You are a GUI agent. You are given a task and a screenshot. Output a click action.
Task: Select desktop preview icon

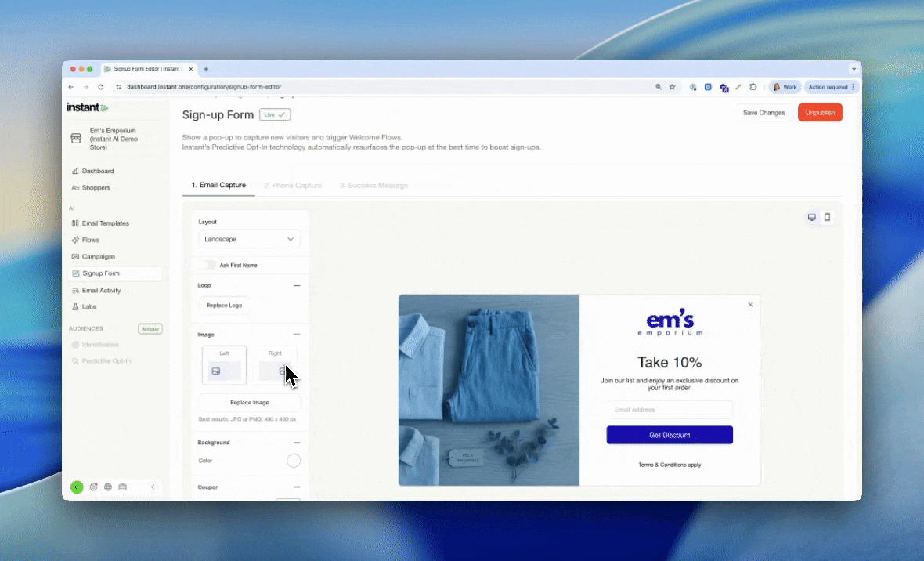tap(812, 217)
